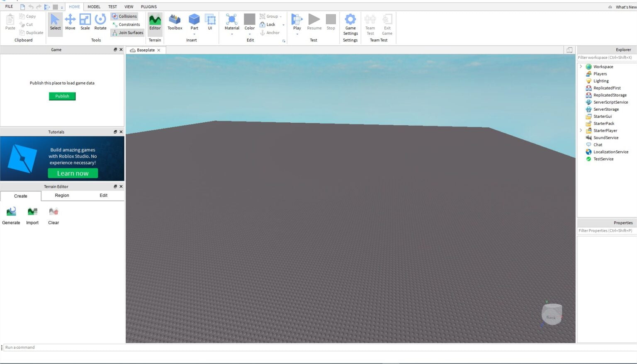The image size is (637, 364).
Task: Click the Learn now button
Action: [x=73, y=173]
